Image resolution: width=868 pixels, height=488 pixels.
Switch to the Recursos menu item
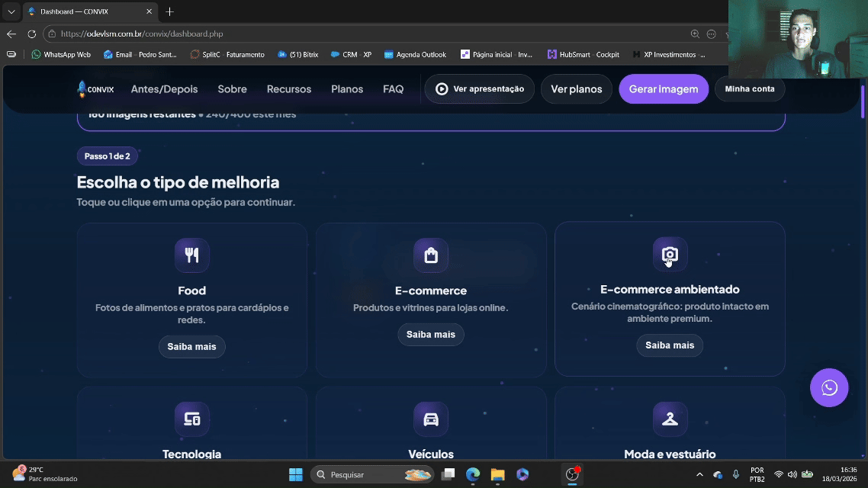(288, 88)
